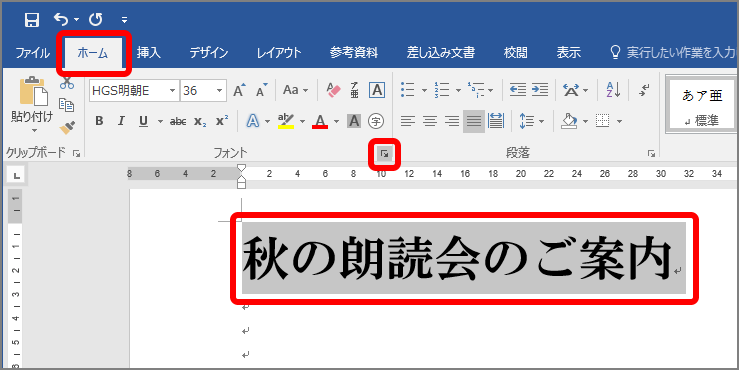The width and height of the screenshot is (739, 370).
Task: Decrease the paragraph indent
Action: point(518,90)
